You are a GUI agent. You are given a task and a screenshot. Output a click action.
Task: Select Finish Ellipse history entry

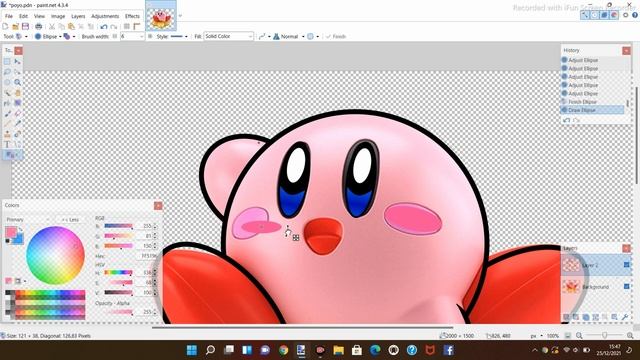pyautogui.click(x=593, y=102)
